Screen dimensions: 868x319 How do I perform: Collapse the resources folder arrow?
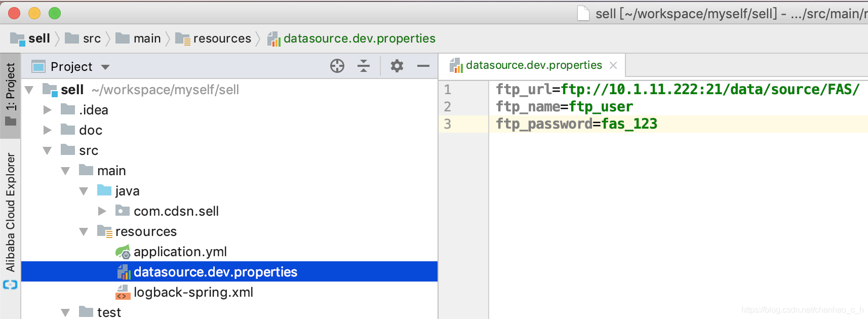point(84,232)
